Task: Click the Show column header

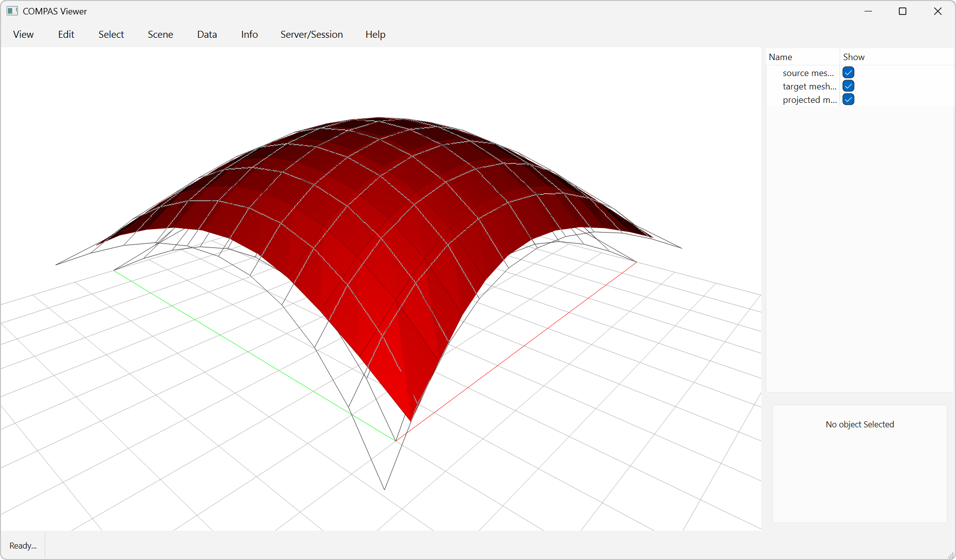Action: tap(854, 57)
